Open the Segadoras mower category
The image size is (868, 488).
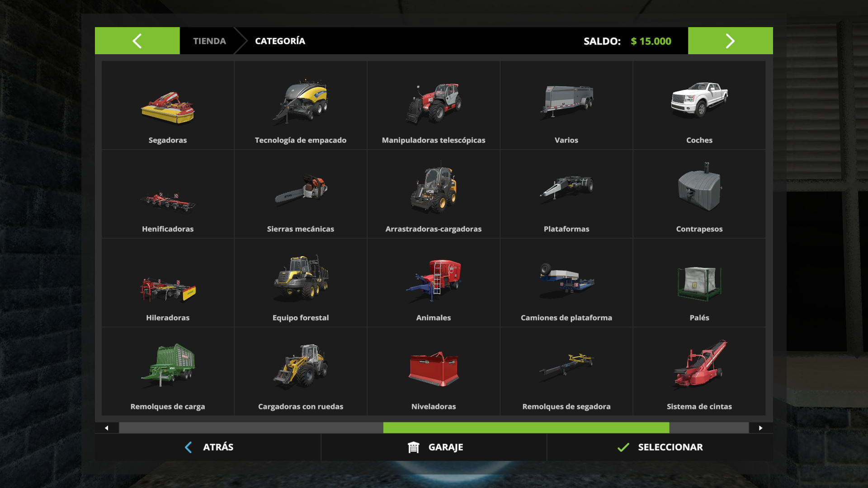coord(168,105)
